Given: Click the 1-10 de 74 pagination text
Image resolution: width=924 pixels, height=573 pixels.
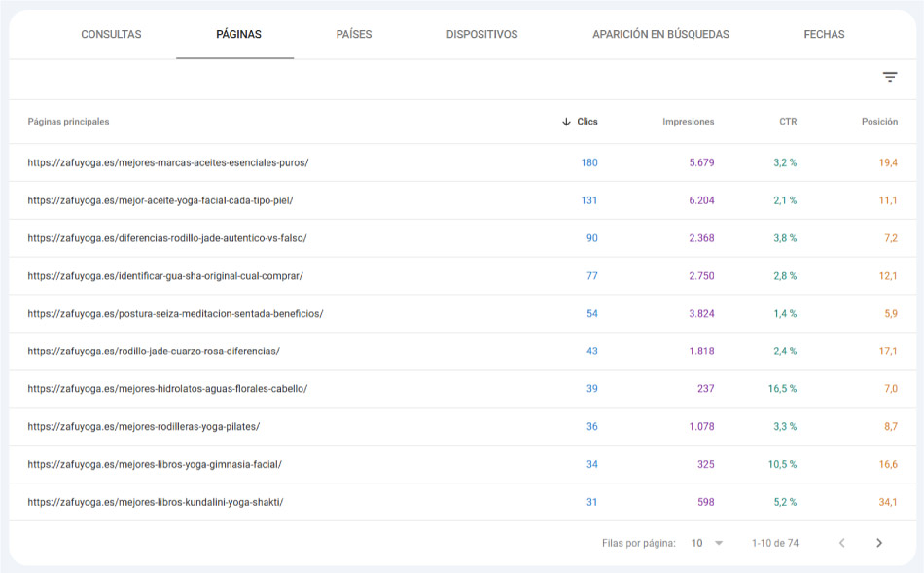Looking at the screenshot, I should click(775, 543).
